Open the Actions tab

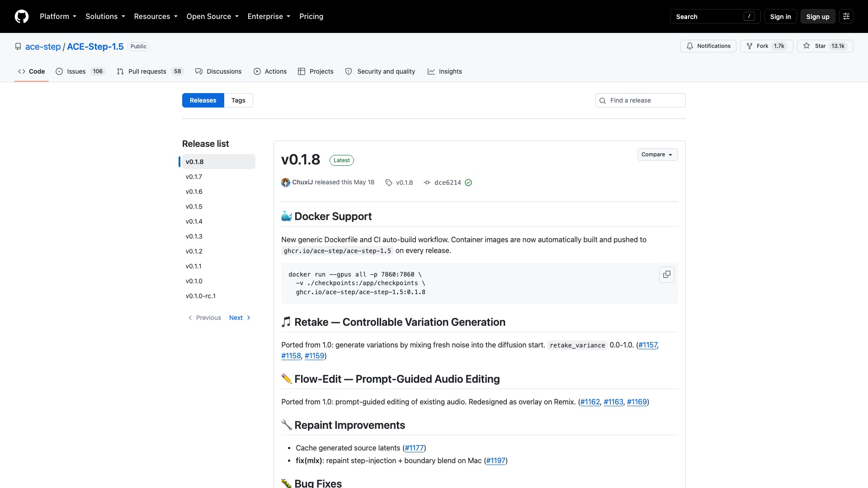pos(270,71)
